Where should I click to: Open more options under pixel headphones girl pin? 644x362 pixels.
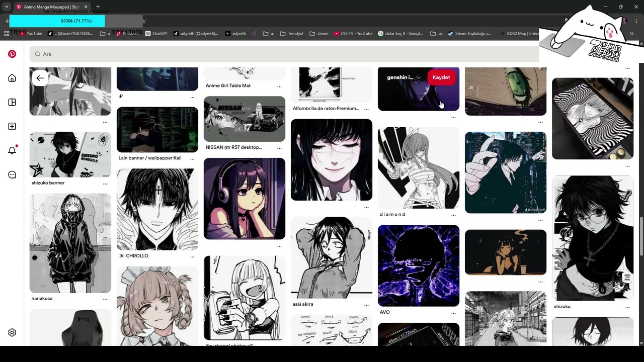pyautogui.click(x=279, y=246)
